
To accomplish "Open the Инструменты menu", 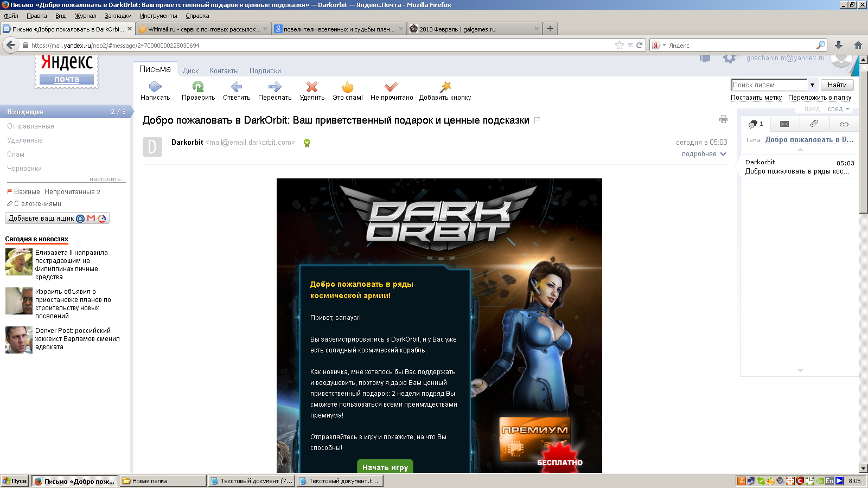I will 158,16.
